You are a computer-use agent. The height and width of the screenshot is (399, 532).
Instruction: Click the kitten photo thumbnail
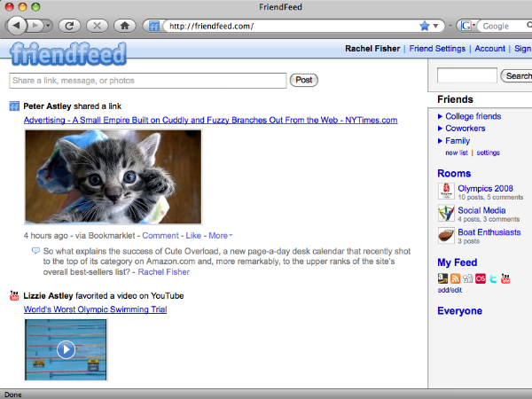coord(113,176)
